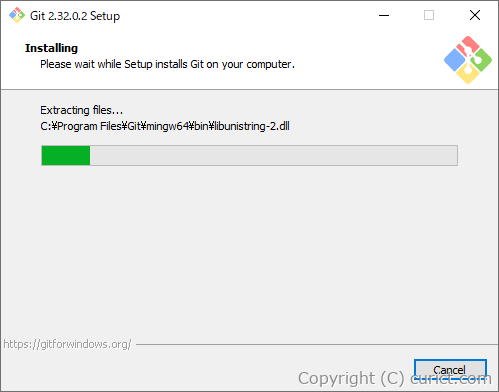
Task: Click the Cancel button
Action: [x=450, y=370]
